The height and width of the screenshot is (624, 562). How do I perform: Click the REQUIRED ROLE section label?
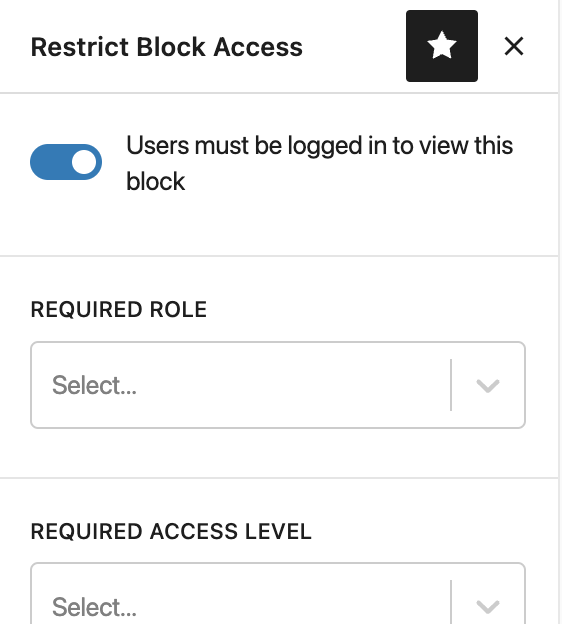tap(119, 309)
